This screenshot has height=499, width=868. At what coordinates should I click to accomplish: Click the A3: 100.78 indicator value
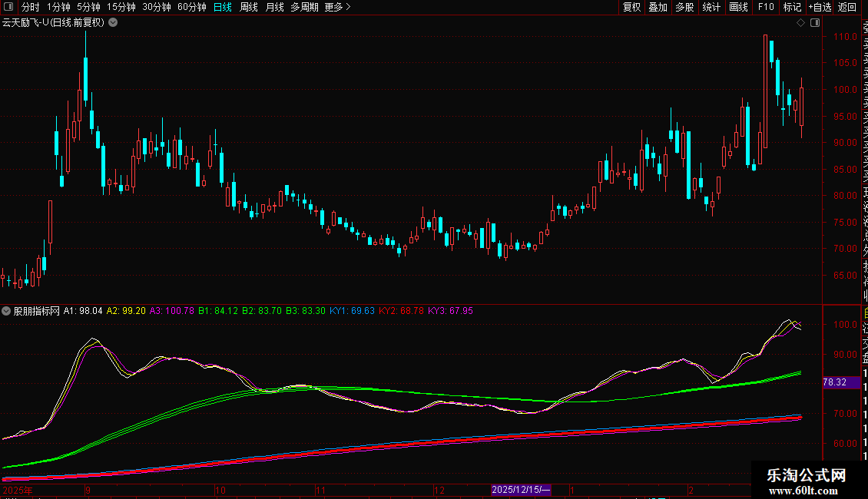172,311
